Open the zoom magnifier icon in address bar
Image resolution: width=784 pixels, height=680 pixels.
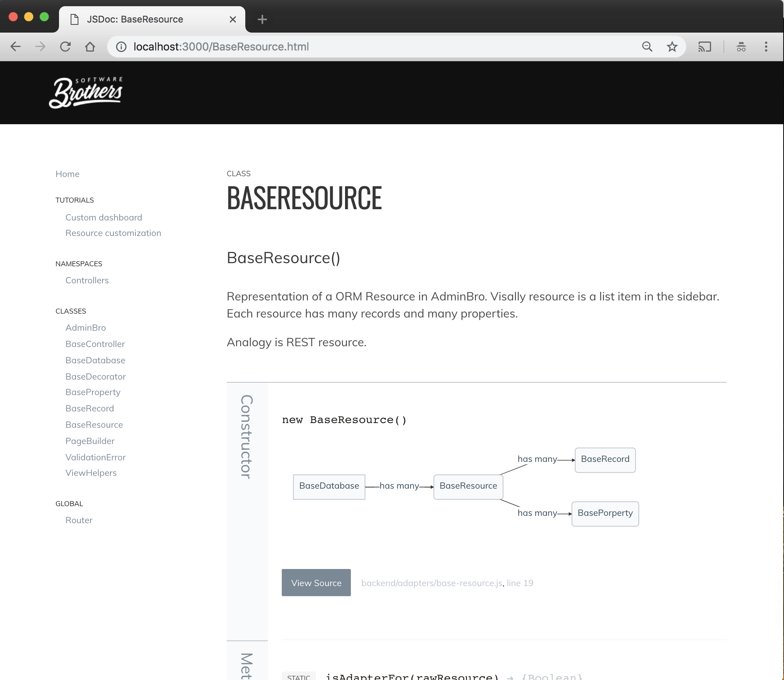(647, 47)
